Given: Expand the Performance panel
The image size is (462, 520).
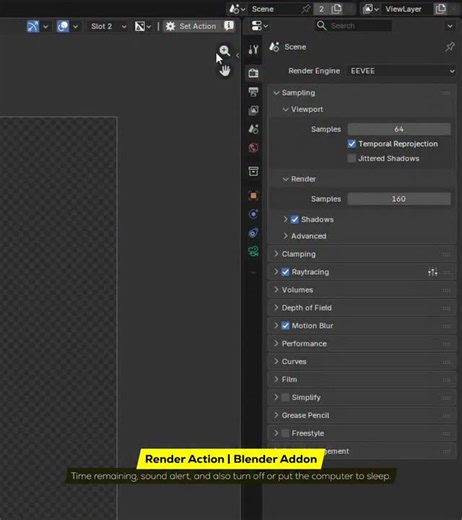Looking at the screenshot, I should coord(276,343).
